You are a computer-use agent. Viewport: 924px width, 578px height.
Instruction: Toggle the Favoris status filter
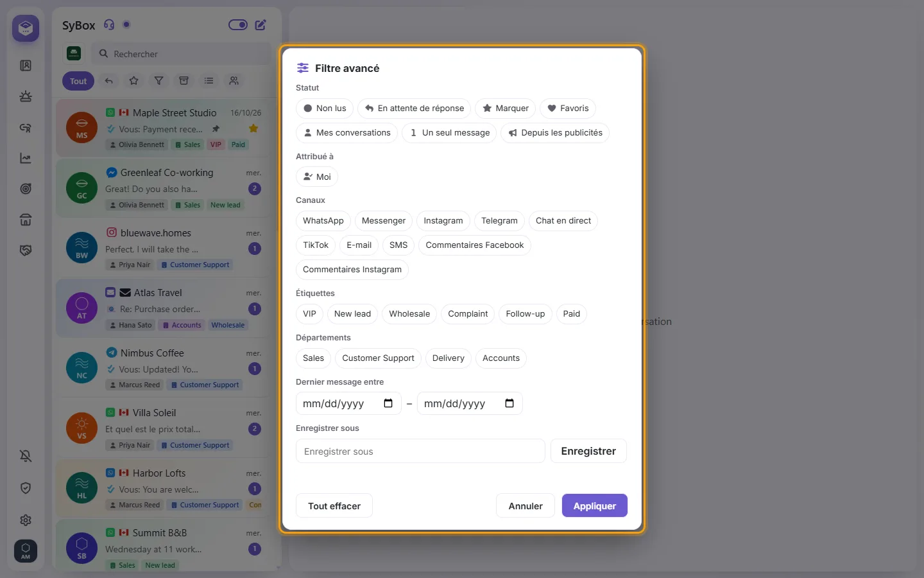coord(568,109)
